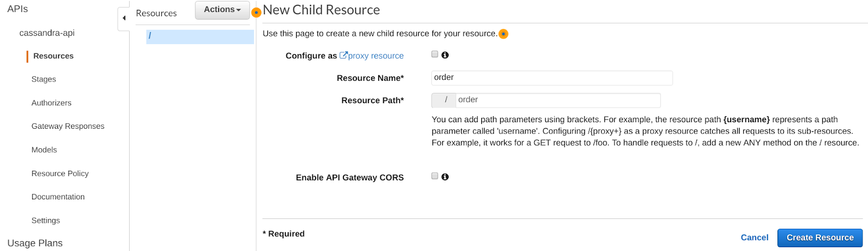The height and width of the screenshot is (251, 868).
Task: Click info icon beside CORS checkbox
Action: pos(445,177)
